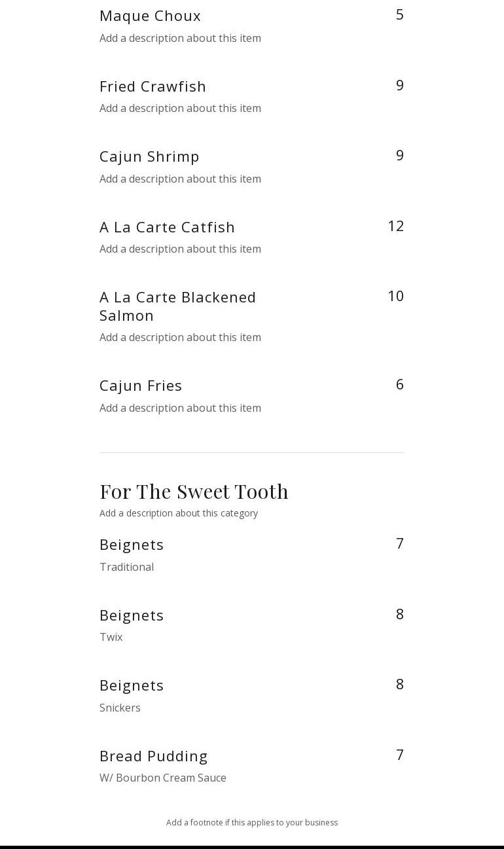This screenshot has width=504, height=849.
Task: Click the W/ Bourbon Cream Sauce description
Action: 163,778
